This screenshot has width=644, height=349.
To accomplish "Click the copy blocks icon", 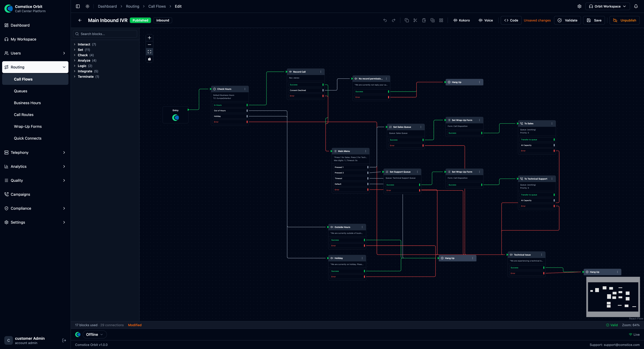I will [407, 20].
